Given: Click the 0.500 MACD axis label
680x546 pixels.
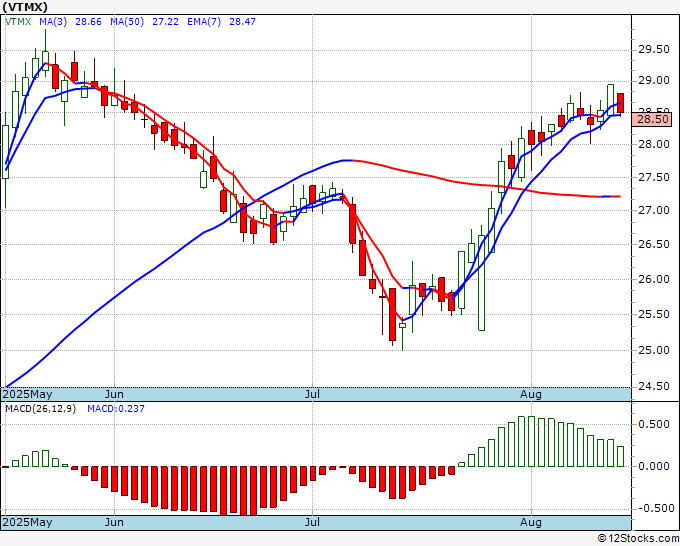Looking at the screenshot, I should tap(654, 425).
